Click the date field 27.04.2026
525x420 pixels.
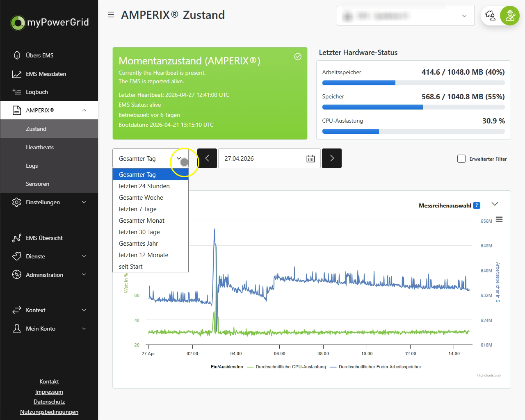click(x=269, y=158)
